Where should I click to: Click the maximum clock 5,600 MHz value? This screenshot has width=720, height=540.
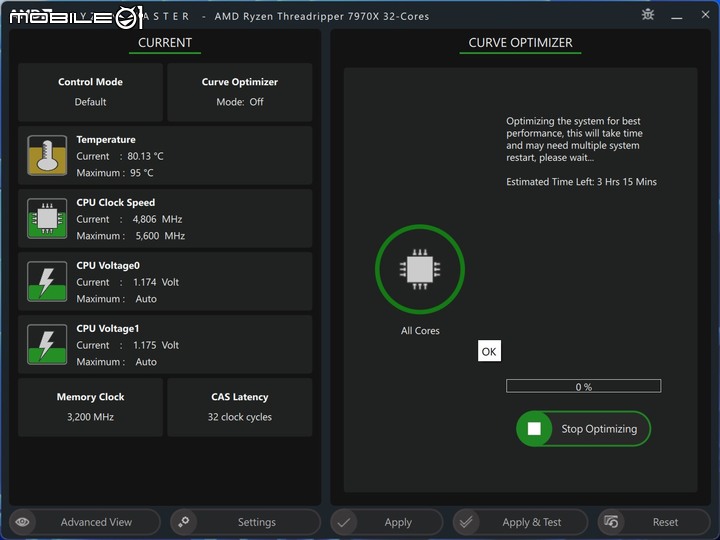[x=160, y=236]
